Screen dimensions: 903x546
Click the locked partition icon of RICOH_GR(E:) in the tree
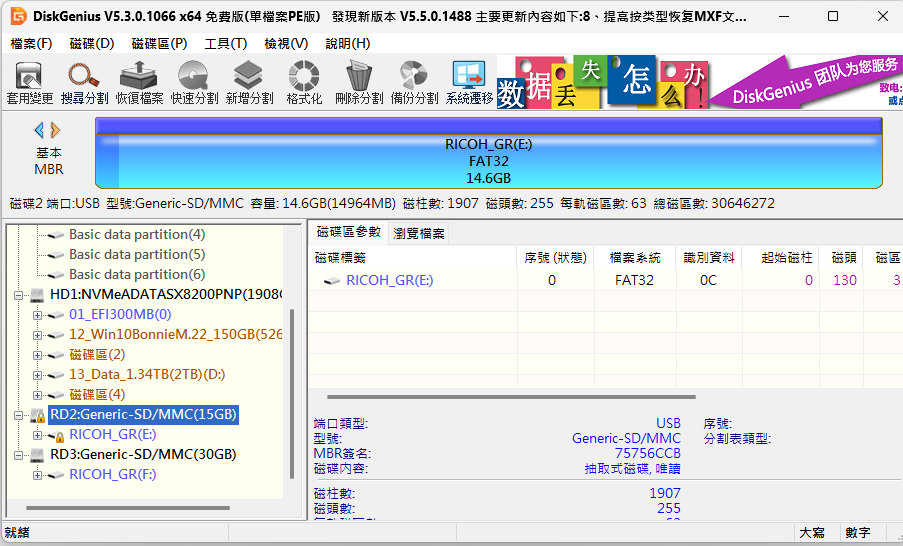[x=56, y=435]
